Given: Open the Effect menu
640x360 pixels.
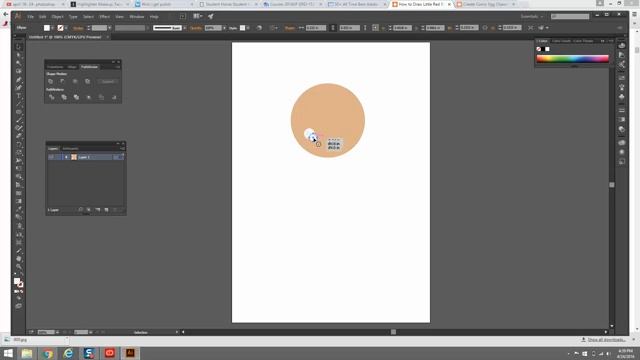Looking at the screenshot, I should point(104,17).
